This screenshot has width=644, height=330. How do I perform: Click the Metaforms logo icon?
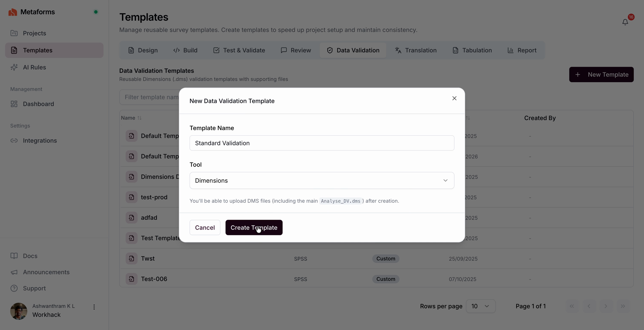(13, 12)
